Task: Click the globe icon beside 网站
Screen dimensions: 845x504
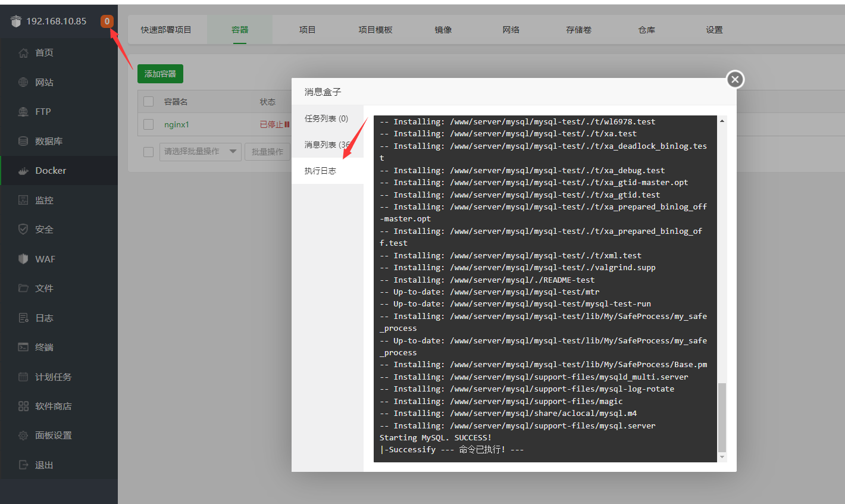Action: point(23,82)
